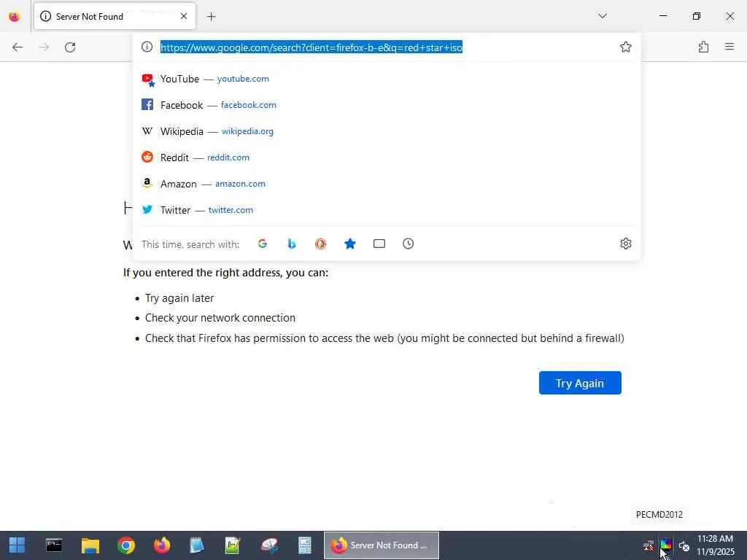Screen dimensions: 747x560
Task: Go back using the back arrow
Action: pyautogui.click(x=18, y=47)
